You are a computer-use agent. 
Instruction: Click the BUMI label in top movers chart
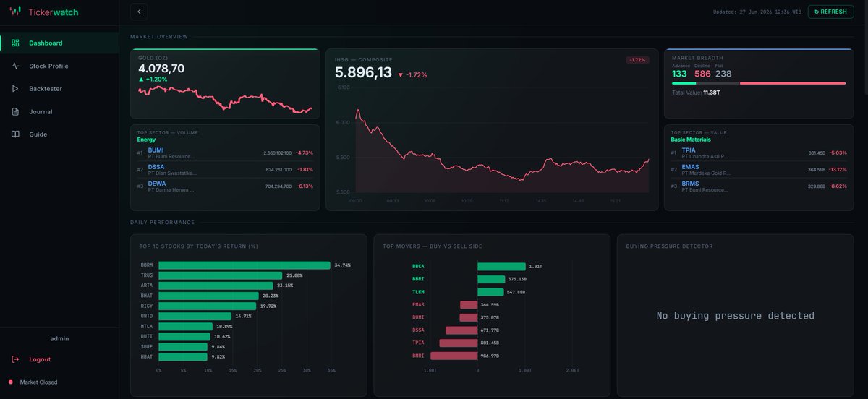tap(418, 317)
